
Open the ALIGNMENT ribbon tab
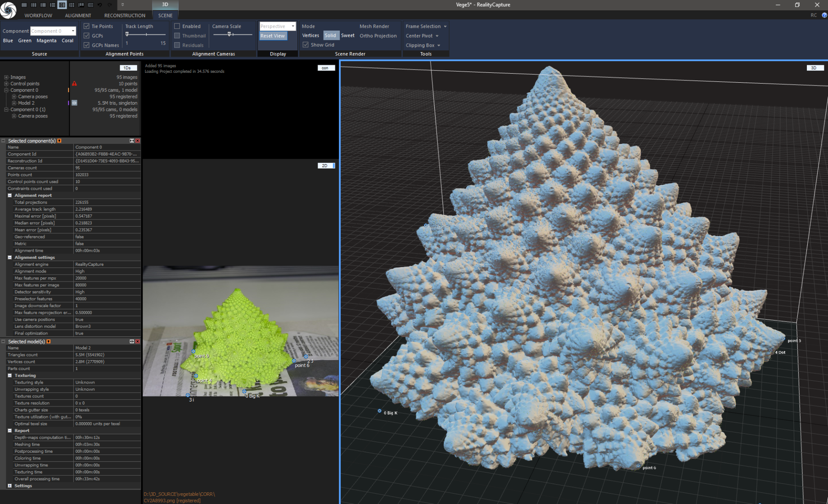point(78,15)
